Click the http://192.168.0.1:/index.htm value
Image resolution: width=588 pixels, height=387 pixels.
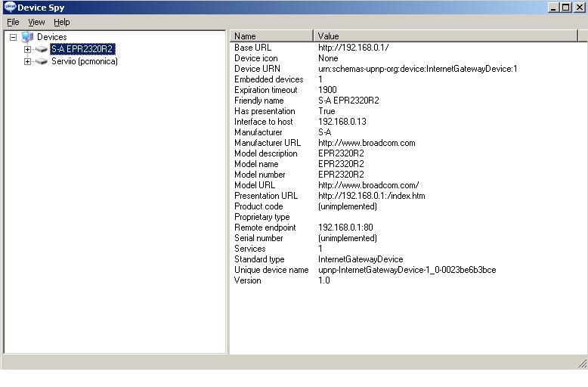pyautogui.click(x=372, y=196)
